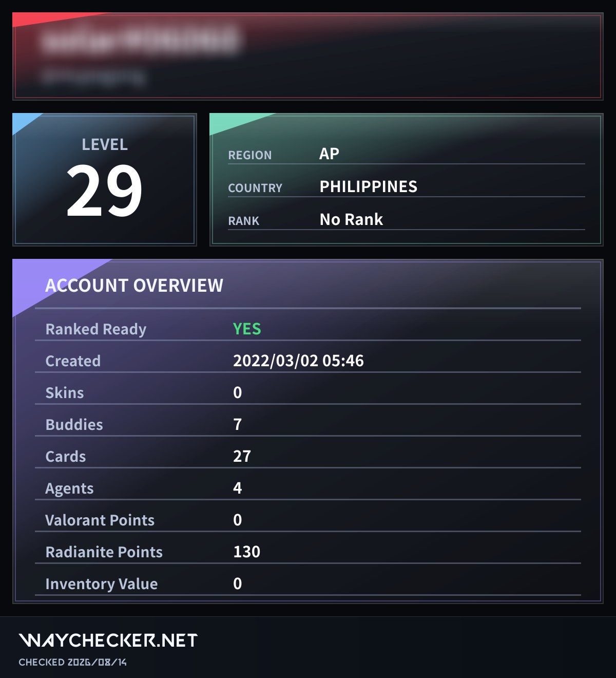Click the Ranked Ready label
The image size is (616, 678).
96,329
